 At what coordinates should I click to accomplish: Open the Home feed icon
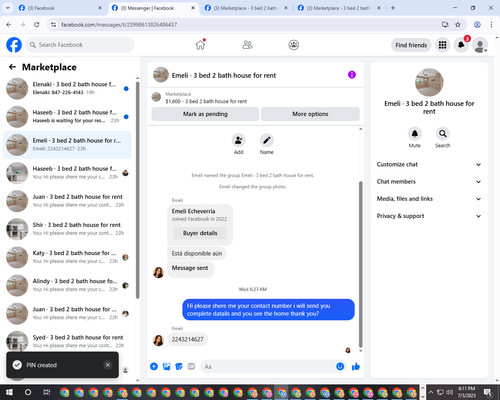200,45
